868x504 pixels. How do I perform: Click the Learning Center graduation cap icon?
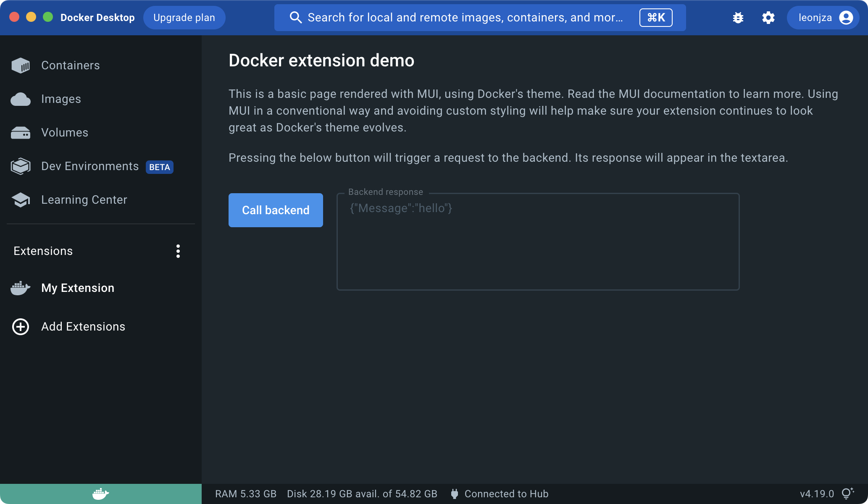tap(21, 200)
